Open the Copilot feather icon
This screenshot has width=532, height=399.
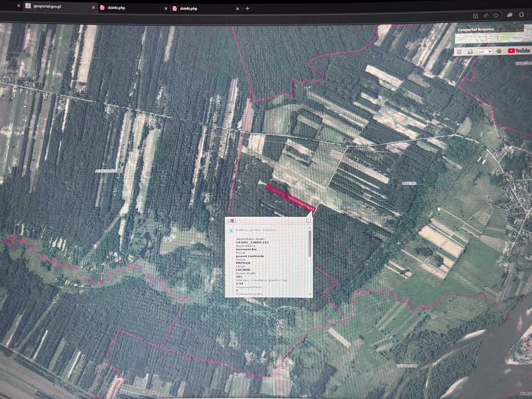[x=510, y=15]
